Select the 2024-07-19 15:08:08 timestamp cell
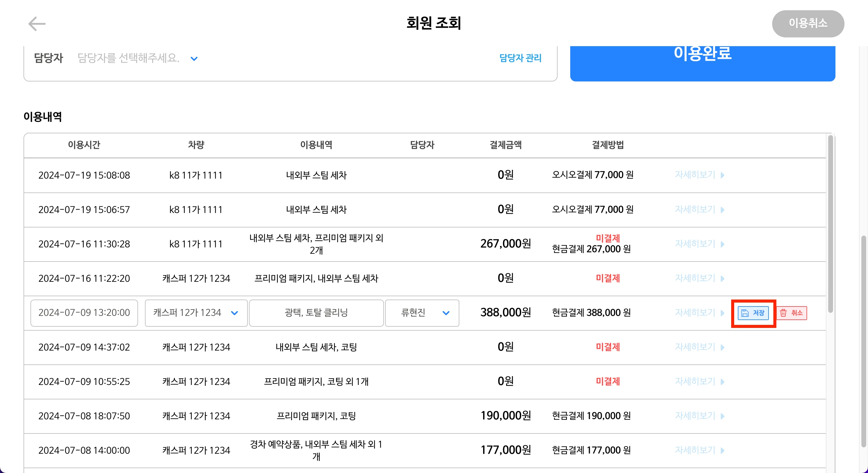Screen dimensions: 868x473 (x=84, y=175)
